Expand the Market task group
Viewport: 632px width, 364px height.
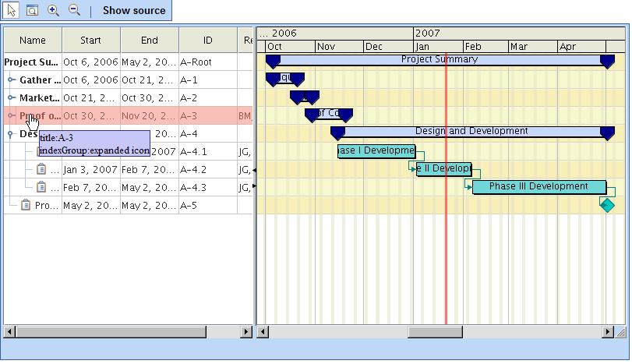(x=11, y=97)
